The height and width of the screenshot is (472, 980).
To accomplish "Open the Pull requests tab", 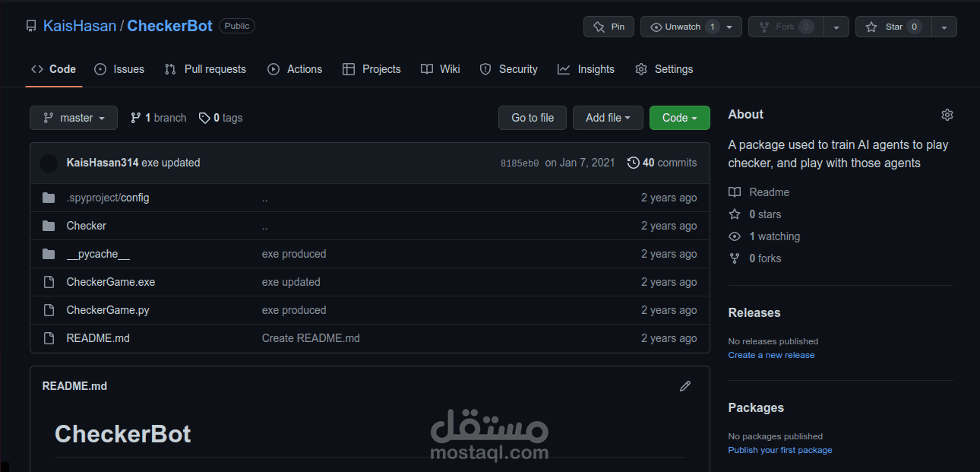I will coord(205,69).
